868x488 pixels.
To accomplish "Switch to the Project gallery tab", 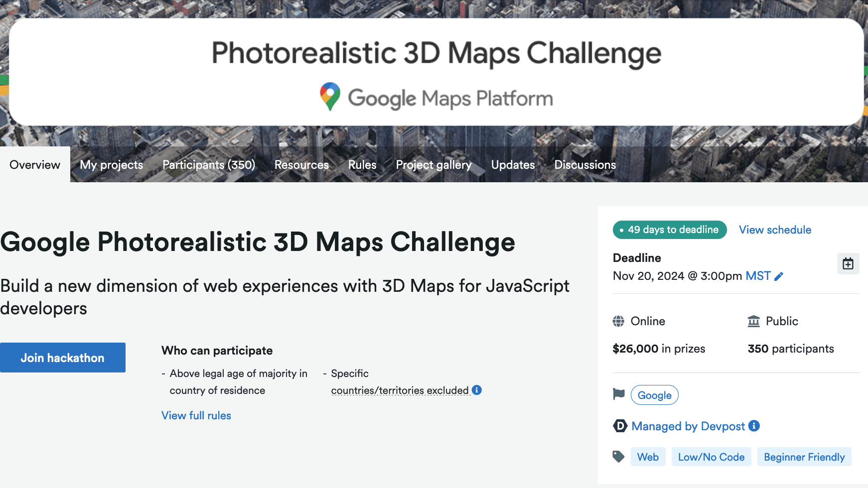I will [x=434, y=164].
